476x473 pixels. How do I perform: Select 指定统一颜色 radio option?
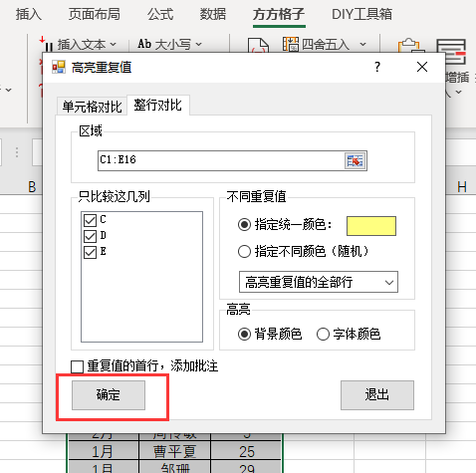tap(244, 225)
